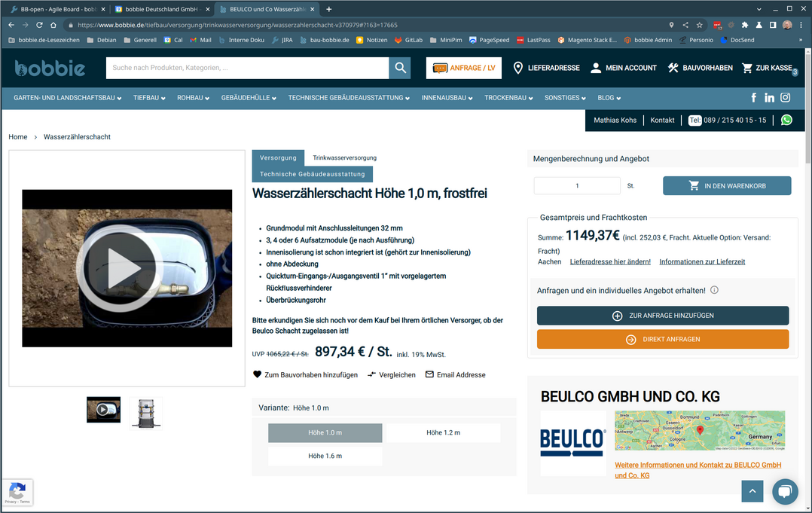The height and width of the screenshot is (513, 812).
Task: Switch to bobbie Deutschland GmbH tab
Action: pos(161,9)
